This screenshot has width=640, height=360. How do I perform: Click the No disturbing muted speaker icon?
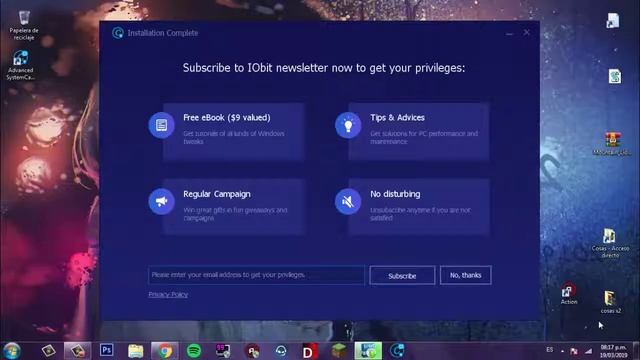click(x=348, y=201)
